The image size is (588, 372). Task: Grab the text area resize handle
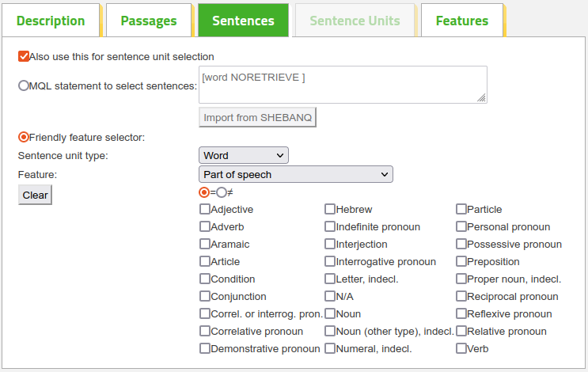click(482, 98)
